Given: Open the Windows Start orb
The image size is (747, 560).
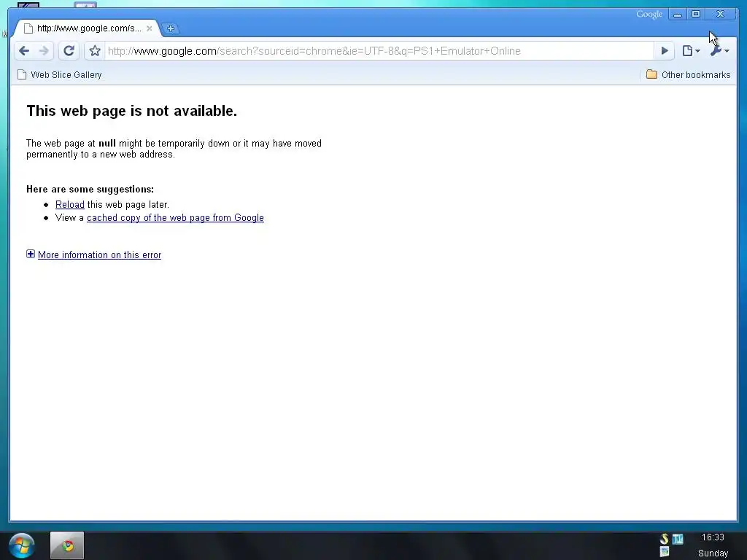Looking at the screenshot, I should tap(22, 545).
